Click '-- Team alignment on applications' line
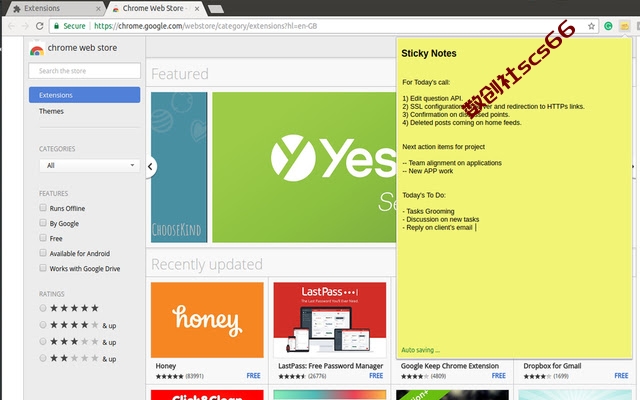This screenshot has height=400, width=640. (452, 163)
